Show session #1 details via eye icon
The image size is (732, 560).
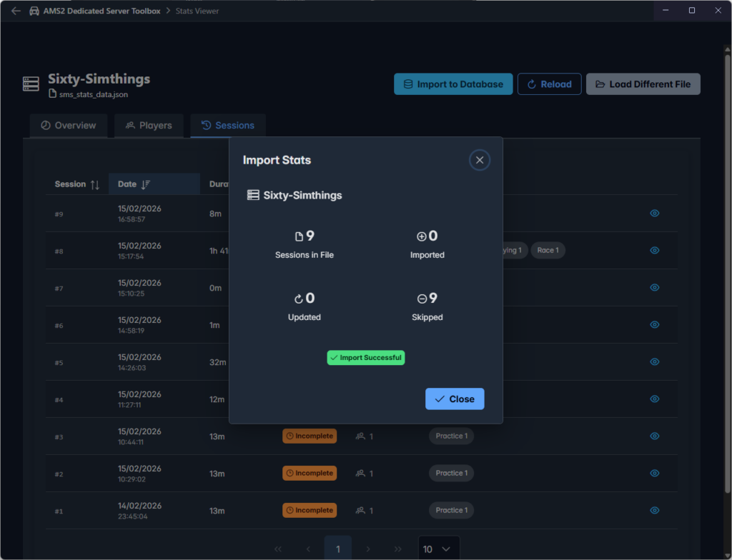654,510
